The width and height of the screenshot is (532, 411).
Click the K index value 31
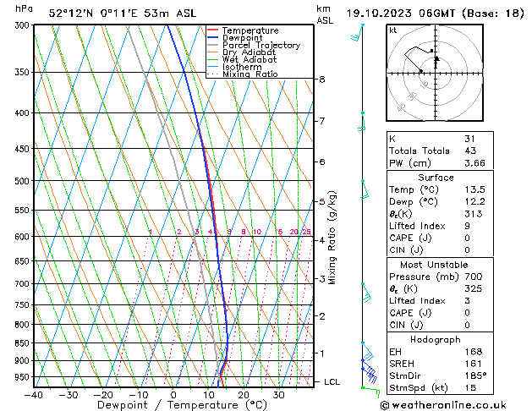click(470, 139)
